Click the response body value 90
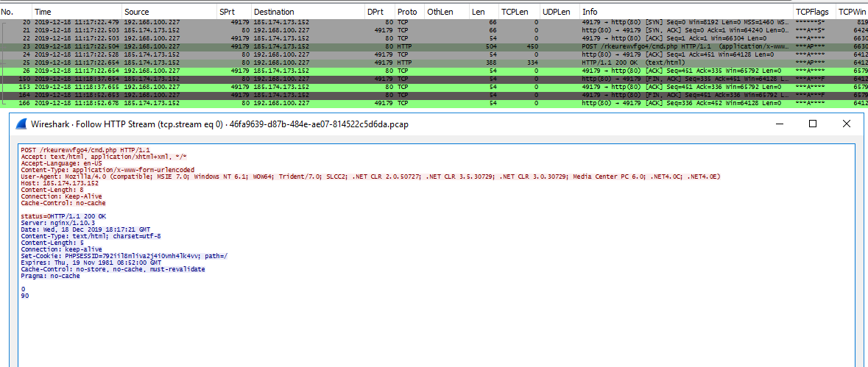868x367 pixels. [x=25, y=296]
